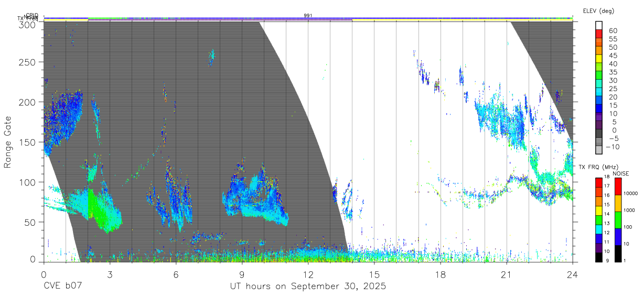Image resolution: width=644 pixels, height=297 pixels.
Task: Click the '10000' label on the NOISE scale
Action: [631, 193]
